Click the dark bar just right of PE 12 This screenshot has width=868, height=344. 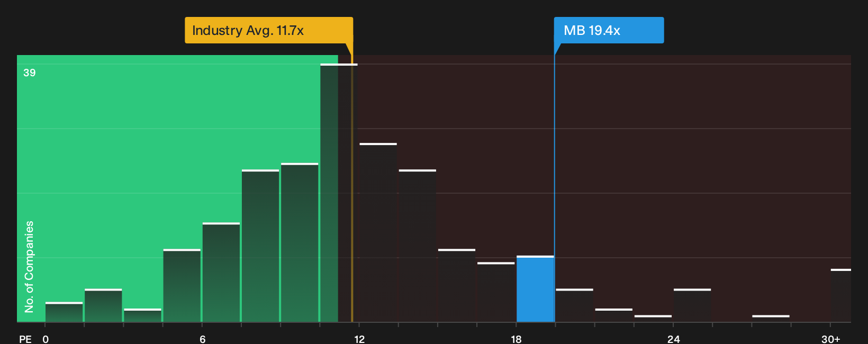pos(378,232)
